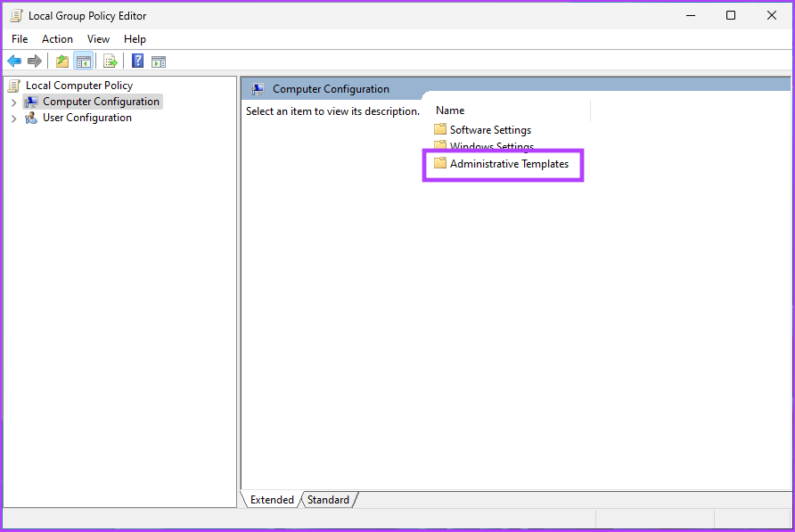Close the Local Group Policy Editor window

click(771, 16)
